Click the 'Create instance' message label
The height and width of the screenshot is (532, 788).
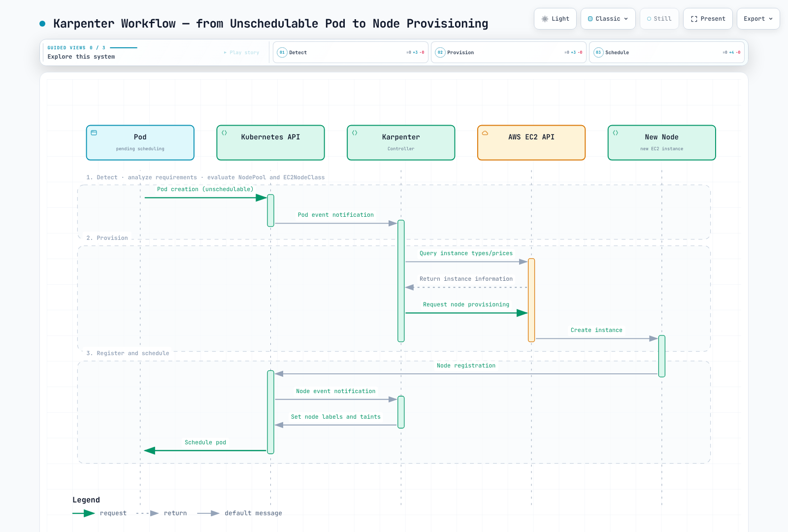pos(596,330)
